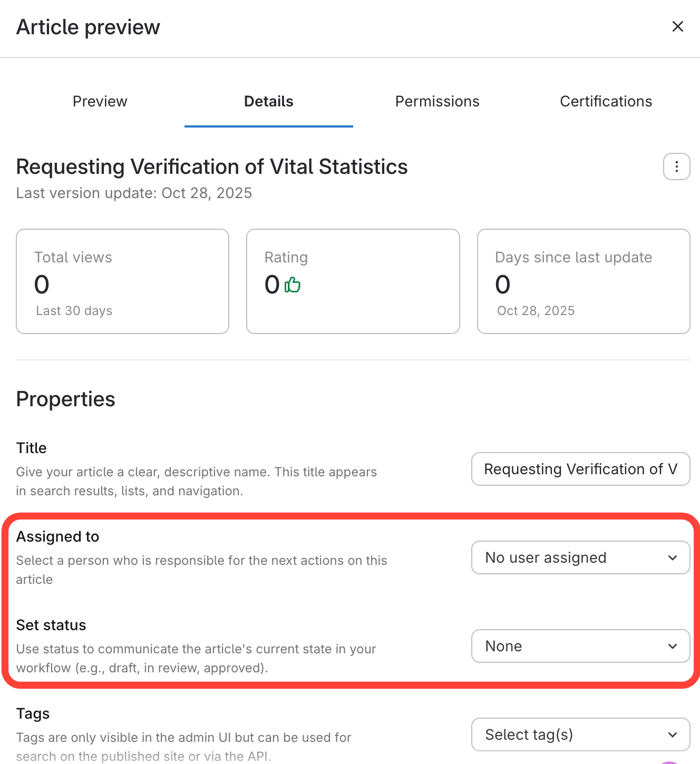Switch to the Preview tab

[100, 101]
